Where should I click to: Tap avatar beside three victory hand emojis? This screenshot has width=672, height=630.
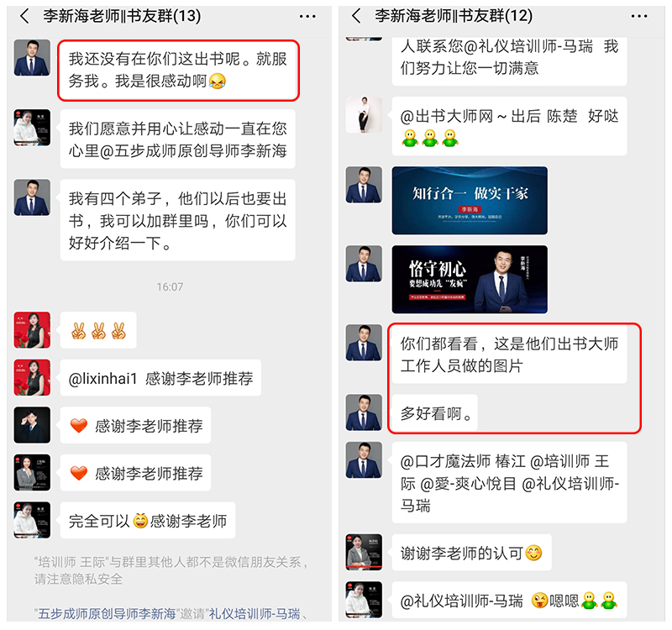coord(32,330)
